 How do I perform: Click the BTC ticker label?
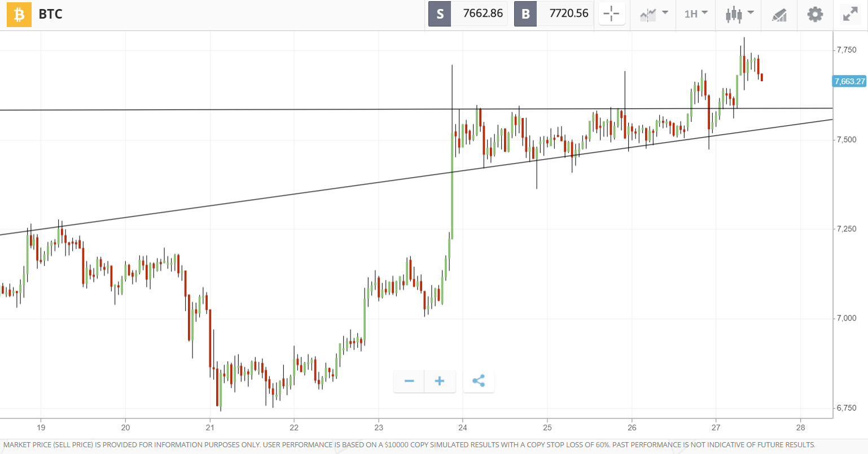tap(50, 14)
